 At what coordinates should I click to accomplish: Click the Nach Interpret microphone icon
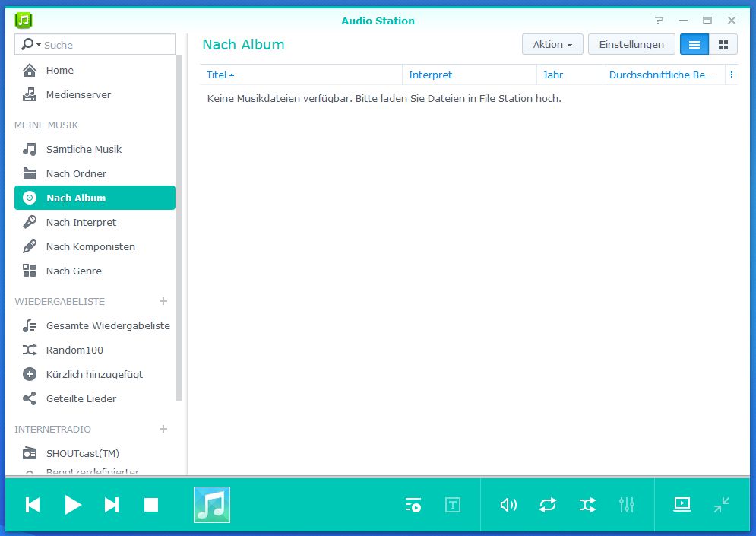[30, 223]
